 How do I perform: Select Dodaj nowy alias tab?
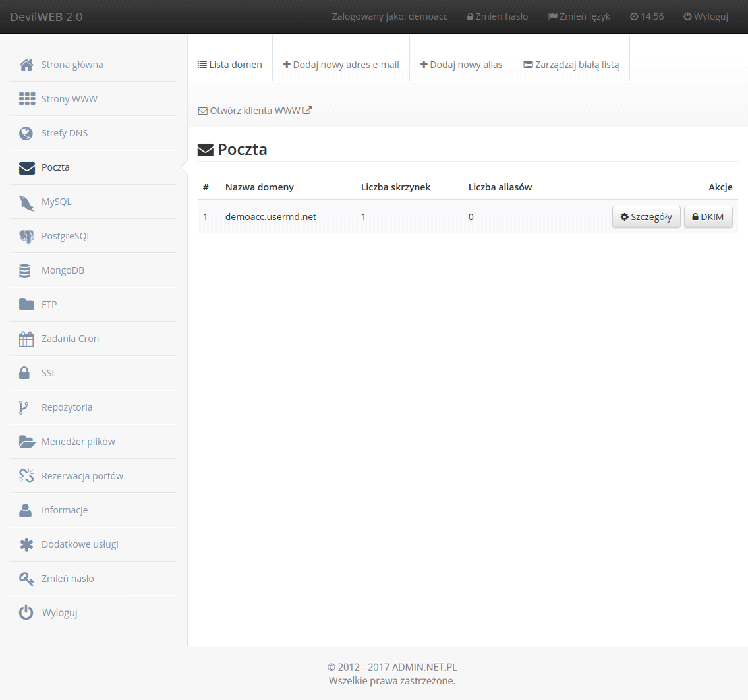461,65
